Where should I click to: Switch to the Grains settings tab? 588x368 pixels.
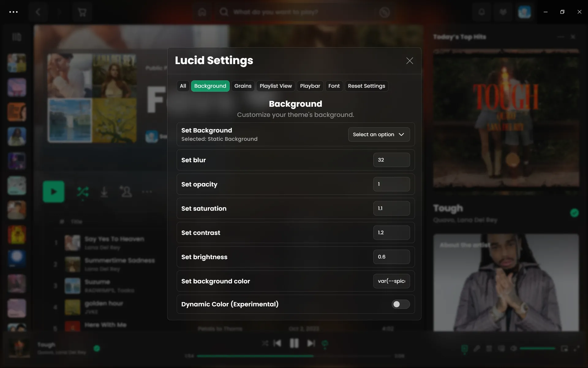pos(243,86)
